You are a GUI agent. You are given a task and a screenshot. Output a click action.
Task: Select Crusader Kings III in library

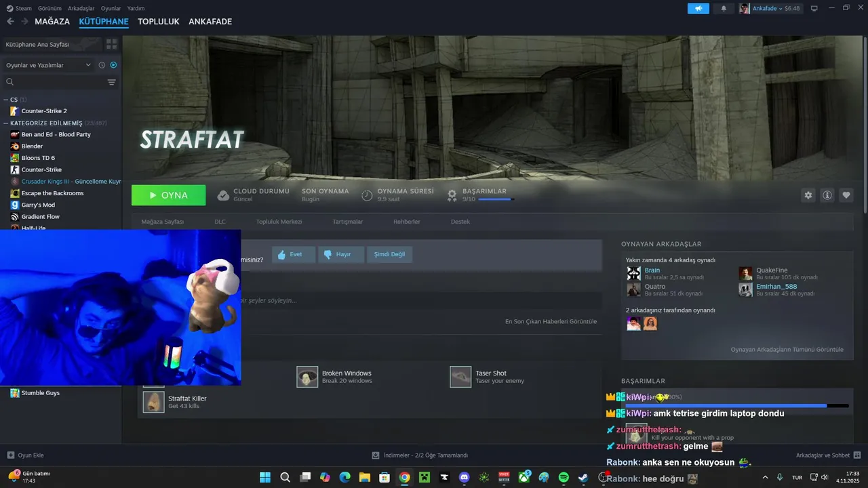(x=71, y=182)
